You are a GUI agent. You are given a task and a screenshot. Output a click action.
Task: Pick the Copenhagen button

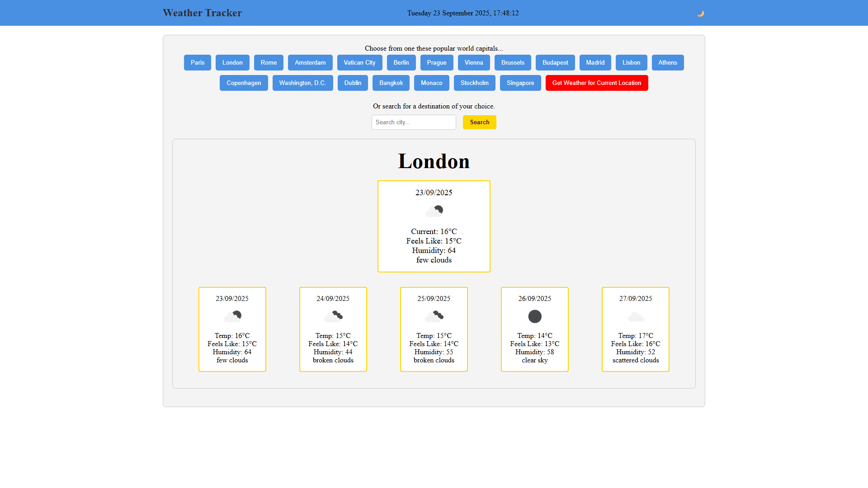click(244, 83)
